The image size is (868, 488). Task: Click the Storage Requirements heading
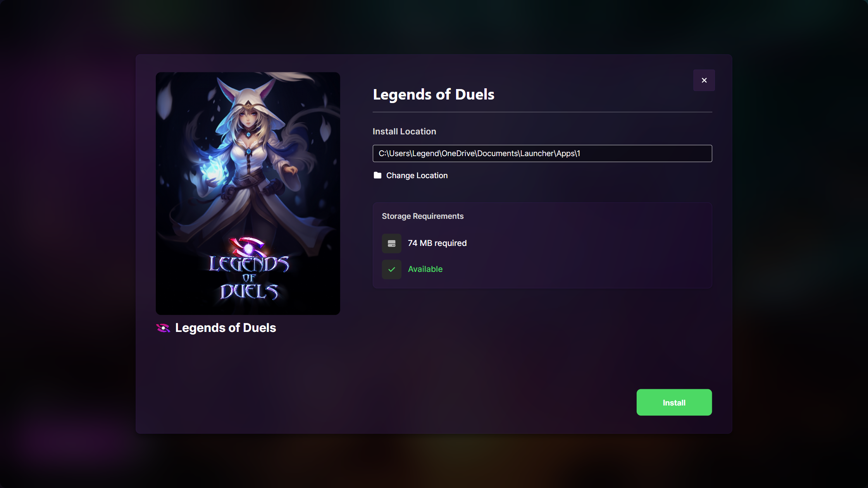coord(423,216)
